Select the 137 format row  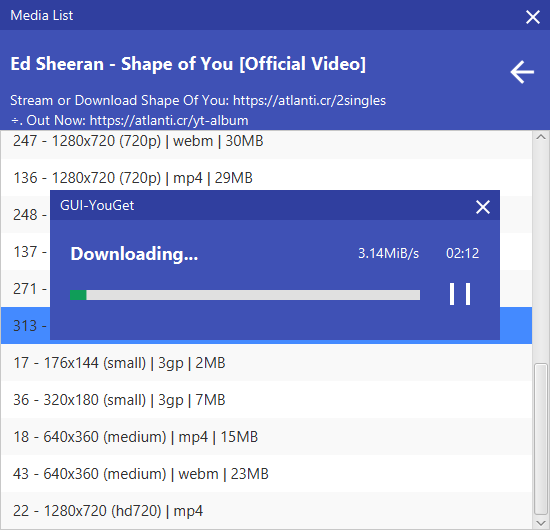click(x=25, y=251)
